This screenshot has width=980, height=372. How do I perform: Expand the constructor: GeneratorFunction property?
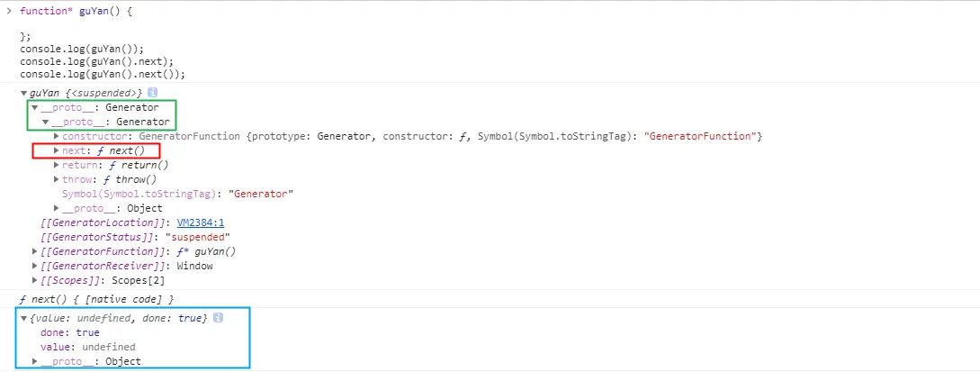tap(56, 136)
